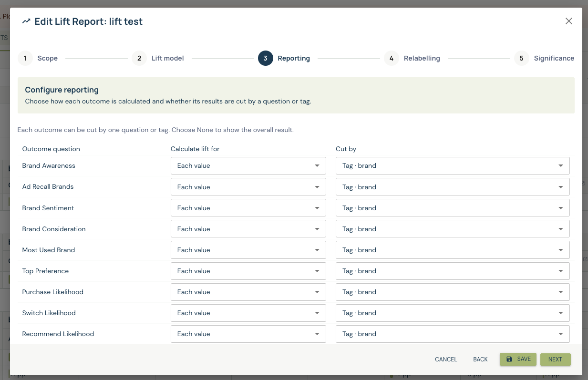This screenshot has height=380, width=588.
Task: Click the 'Most Used Brand' outcome label
Action: [48, 250]
